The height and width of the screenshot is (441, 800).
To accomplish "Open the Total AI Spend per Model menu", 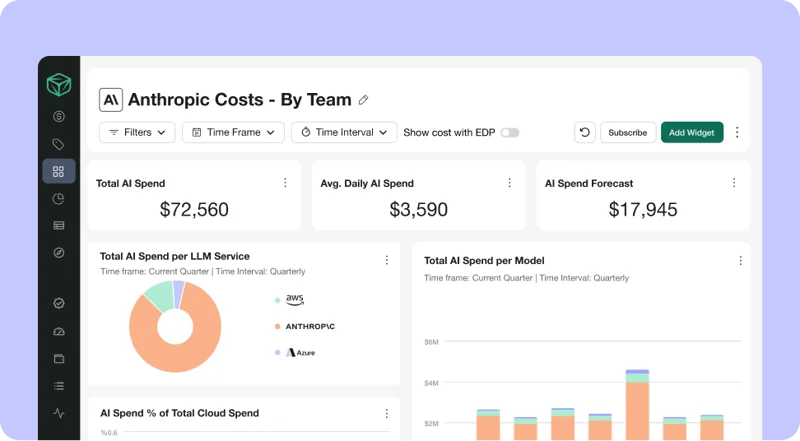I will click(740, 260).
